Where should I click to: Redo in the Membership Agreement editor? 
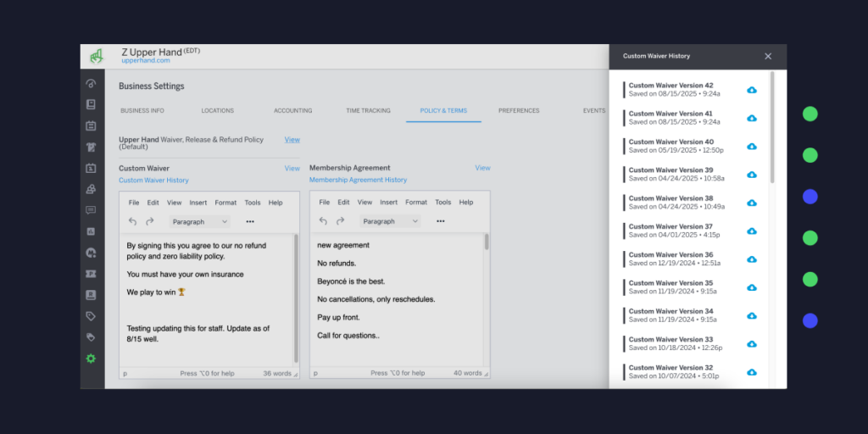[x=340, y=221]
